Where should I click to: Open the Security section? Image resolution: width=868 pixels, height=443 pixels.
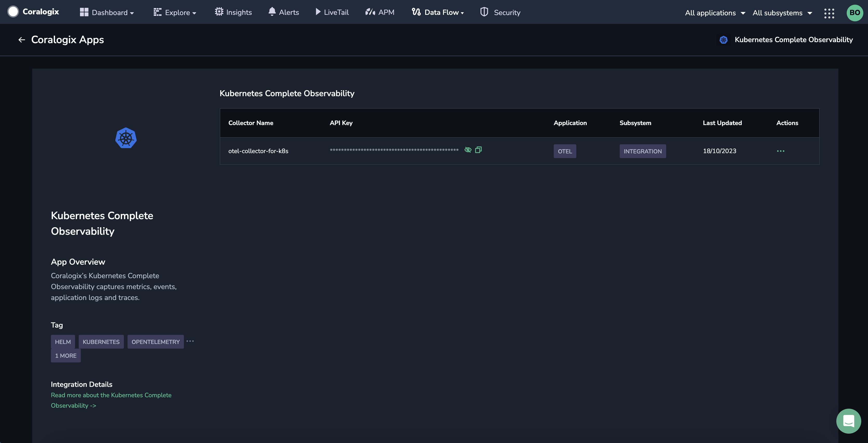[500, 12]
